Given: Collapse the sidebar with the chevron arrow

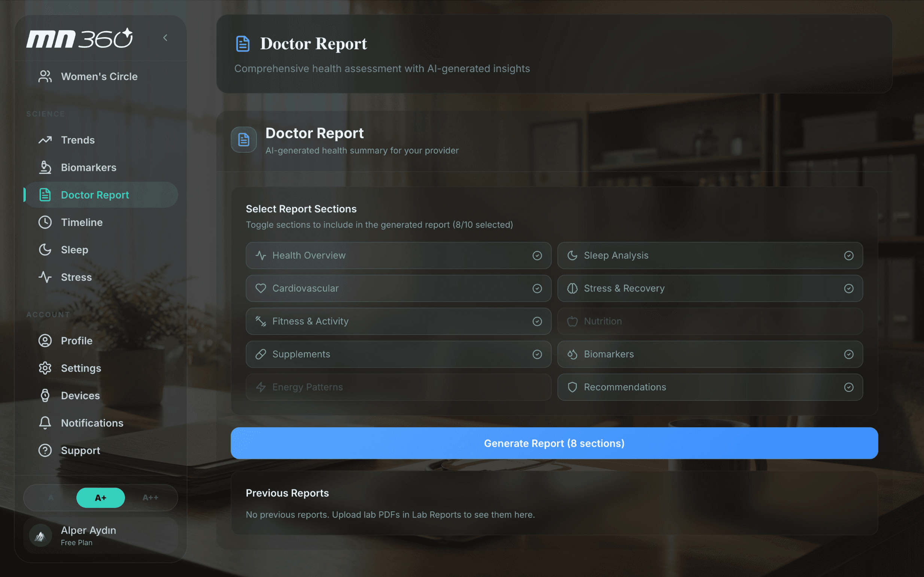Looking at the screenshot, I should pyautogui.click(x=165, y=38).
